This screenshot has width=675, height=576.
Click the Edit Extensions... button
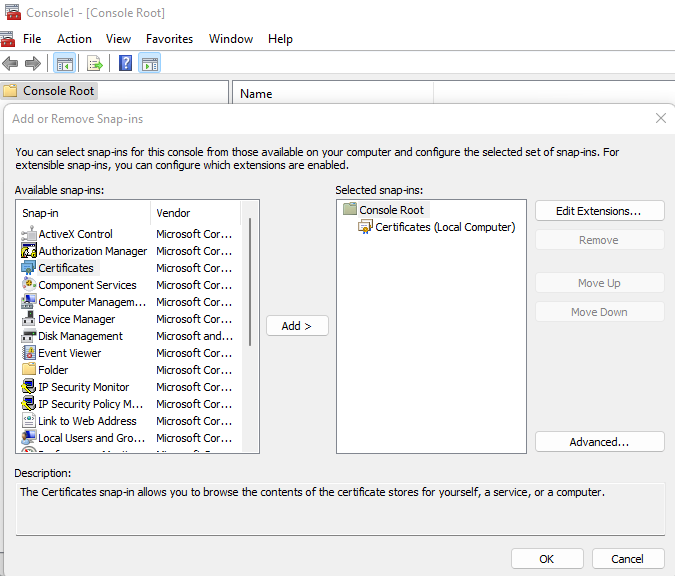[x=600, y=211]
